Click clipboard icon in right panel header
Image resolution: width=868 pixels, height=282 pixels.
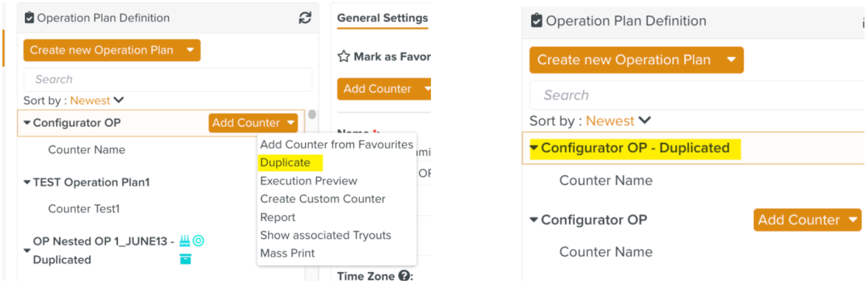(536, 21)
